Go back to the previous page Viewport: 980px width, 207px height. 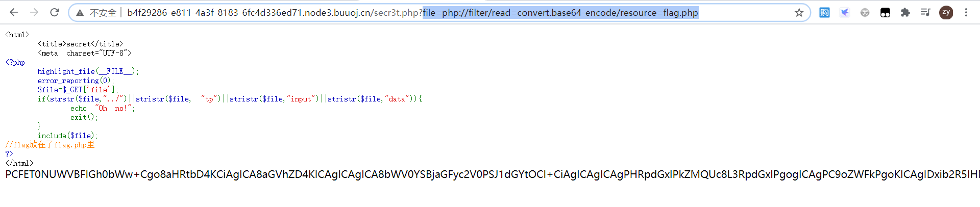tap(14, 12)
